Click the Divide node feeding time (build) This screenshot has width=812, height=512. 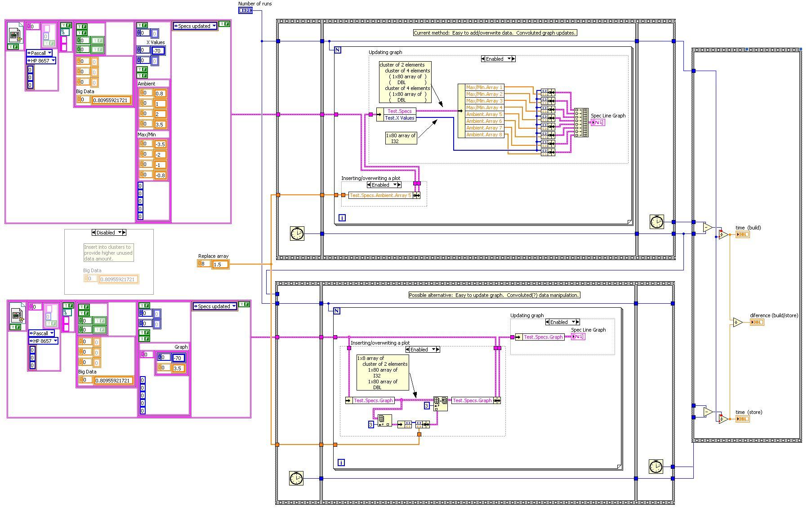(723, 234)
